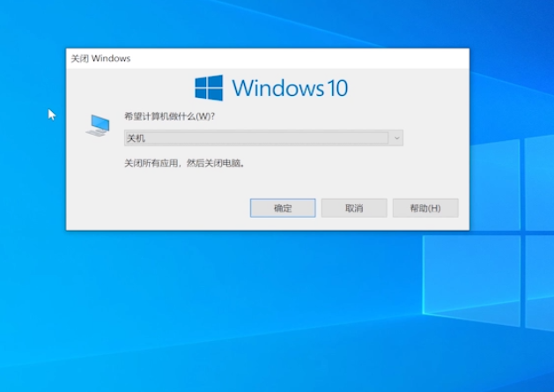Click the "关闭 Windows" title bar text
The width and height of the screenshot is (554, 392).
tap(100, 58)
